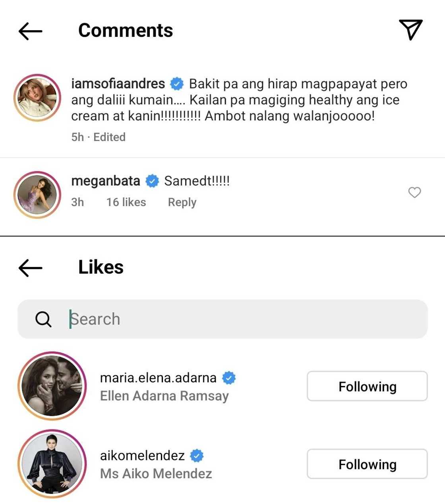The width and height of the screenshot is (445, 504).
Task: Toggle Following for maria.elena.adarna
Action: click(367, 386)
